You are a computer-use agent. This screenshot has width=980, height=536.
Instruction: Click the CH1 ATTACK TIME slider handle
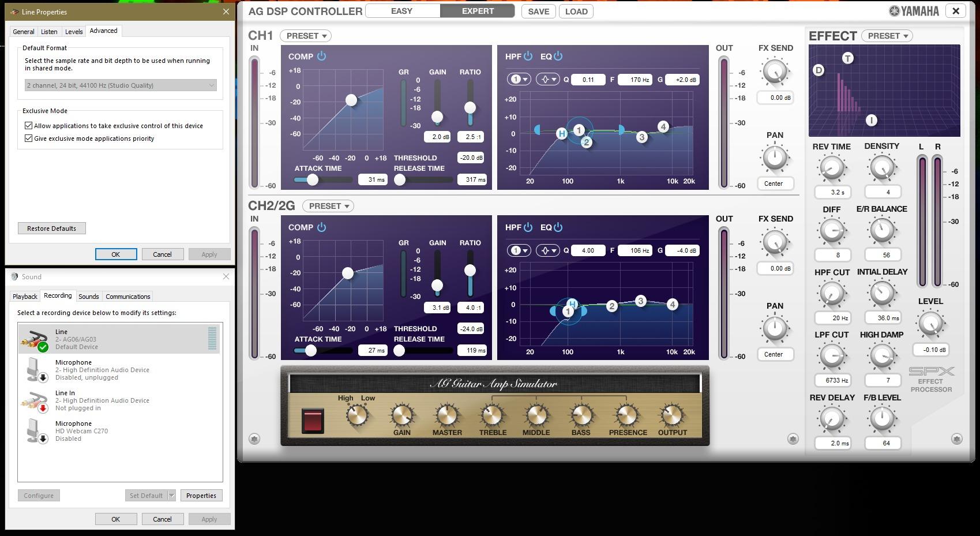pyautogui.click(x=312, y=179)
